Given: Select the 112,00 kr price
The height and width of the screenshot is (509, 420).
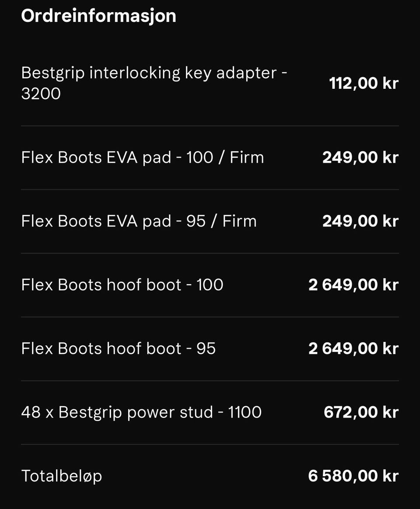Looking at the screenshot, I should pyautogui.click(x=364, y=83).
